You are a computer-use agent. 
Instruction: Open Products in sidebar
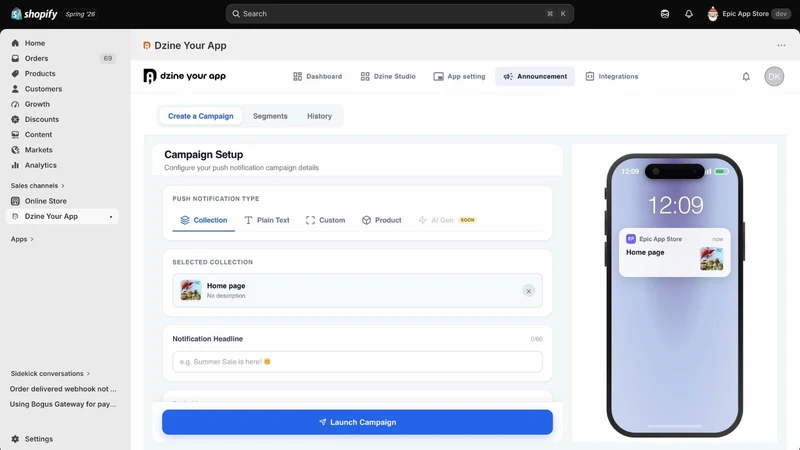(x=40, y=73)
